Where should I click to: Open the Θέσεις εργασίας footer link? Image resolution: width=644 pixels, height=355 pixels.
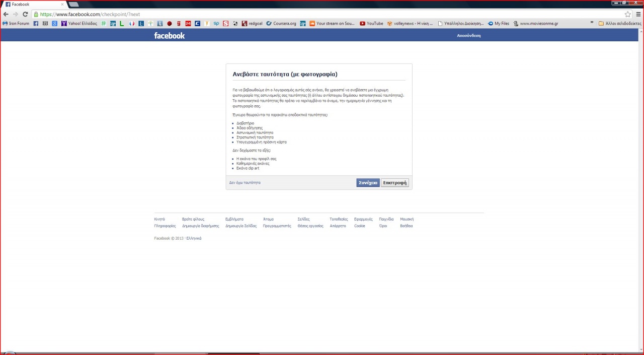(310, 226)
